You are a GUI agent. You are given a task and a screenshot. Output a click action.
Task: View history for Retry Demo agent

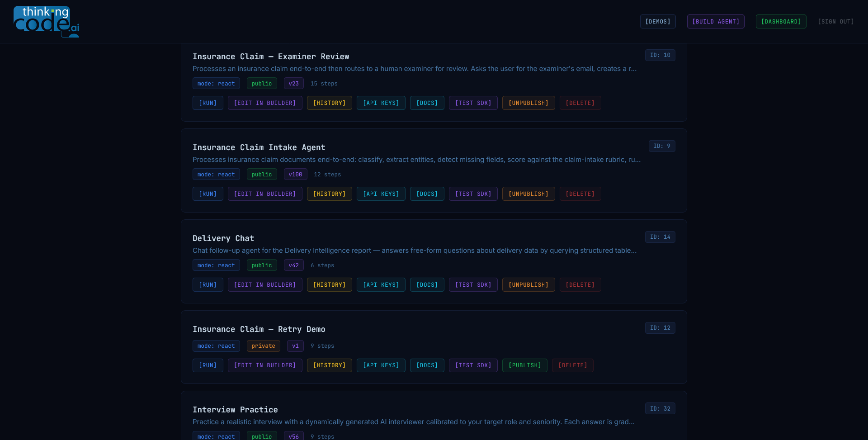tap(330, 365)
